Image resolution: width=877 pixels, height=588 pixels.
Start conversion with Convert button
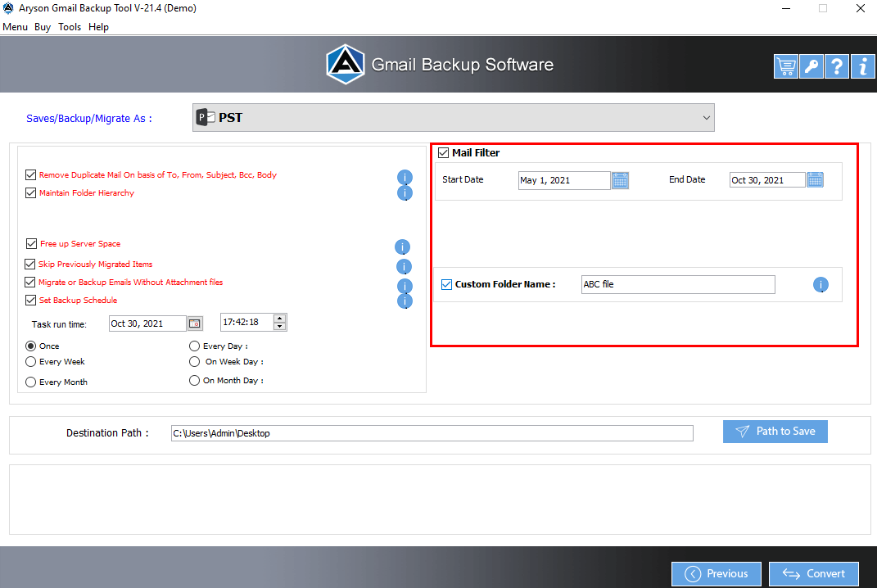coord(814,573)
